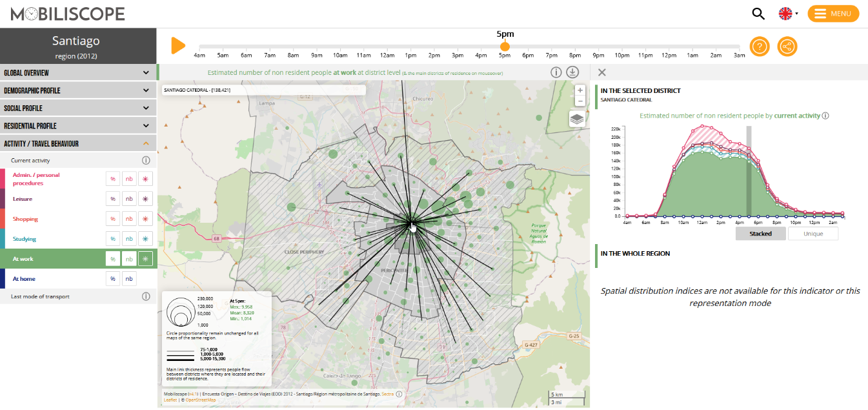This screenshot has height=410, width=868.
Task: Download the map data via the download icon
Action: (x=572, y=72)
